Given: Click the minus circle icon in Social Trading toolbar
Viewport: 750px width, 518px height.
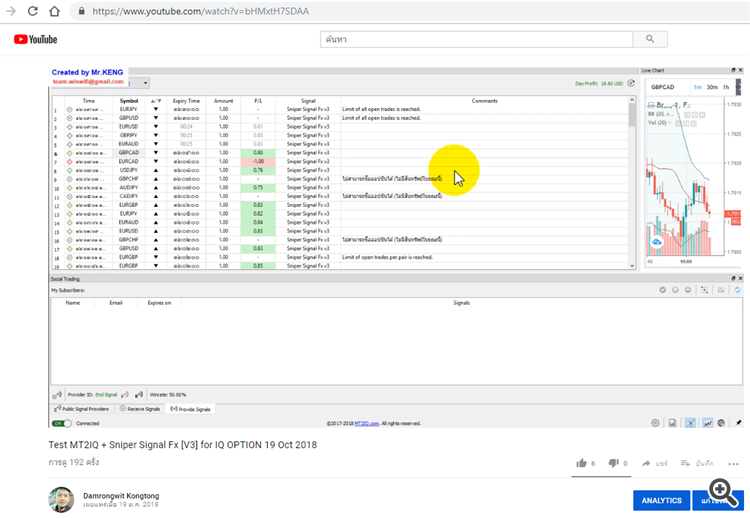Looking at the screenshot, I should [687, 290].
